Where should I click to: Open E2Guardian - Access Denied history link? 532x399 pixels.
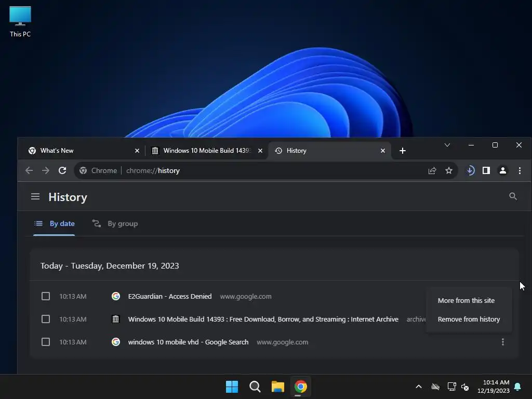pos(170,296)
